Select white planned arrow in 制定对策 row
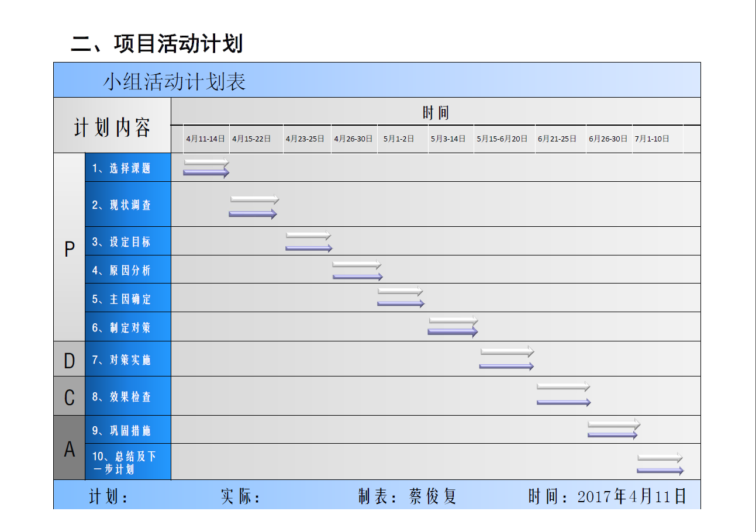The image size is (756, 532). 454,320
